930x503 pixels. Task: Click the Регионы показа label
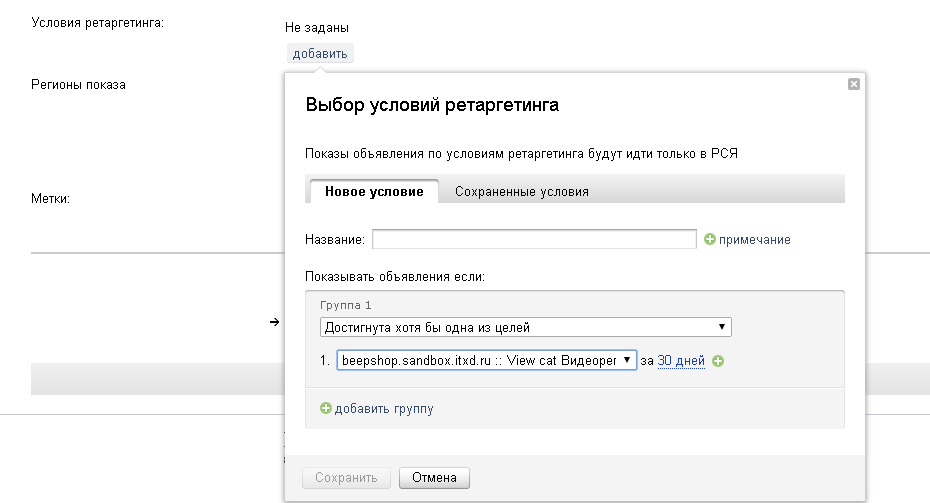point(79,85)
